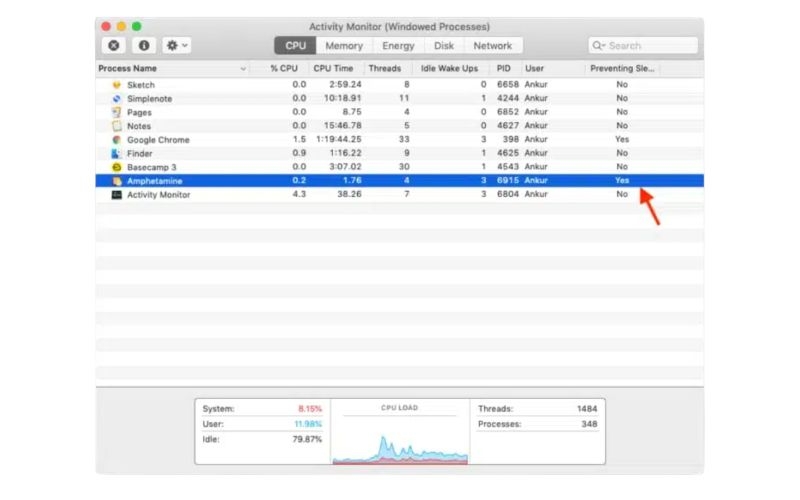Select the Basecamp 3 process name
The height and width of the screenshot is (500, 800).
pos(152,167)
